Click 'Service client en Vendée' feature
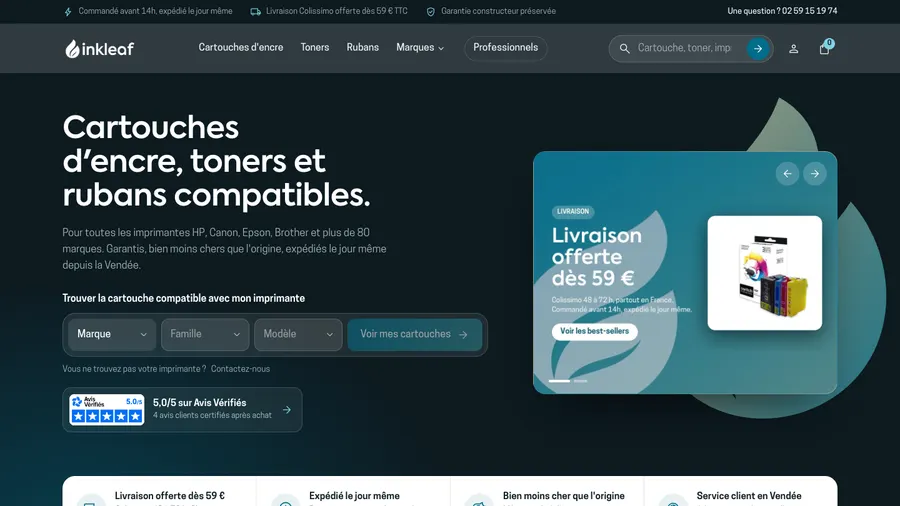 749,496
